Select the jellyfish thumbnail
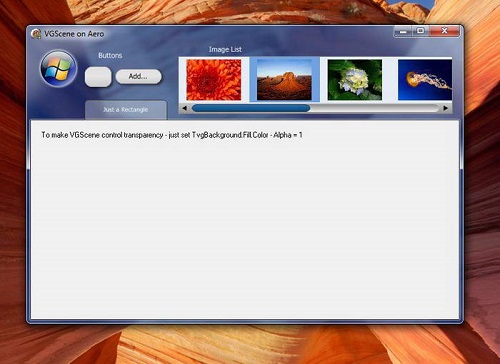The height and width of the screenshot is (364, 500). tap(425, 80)
